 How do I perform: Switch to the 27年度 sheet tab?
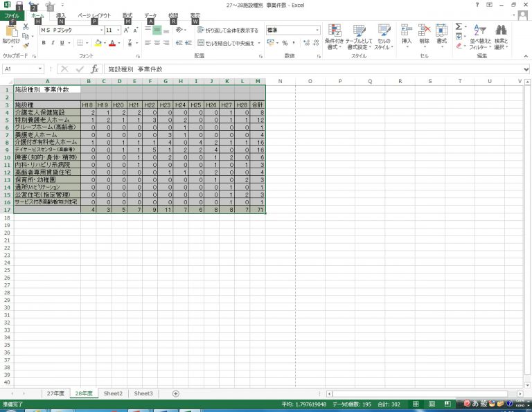click(x=55, y=393)
